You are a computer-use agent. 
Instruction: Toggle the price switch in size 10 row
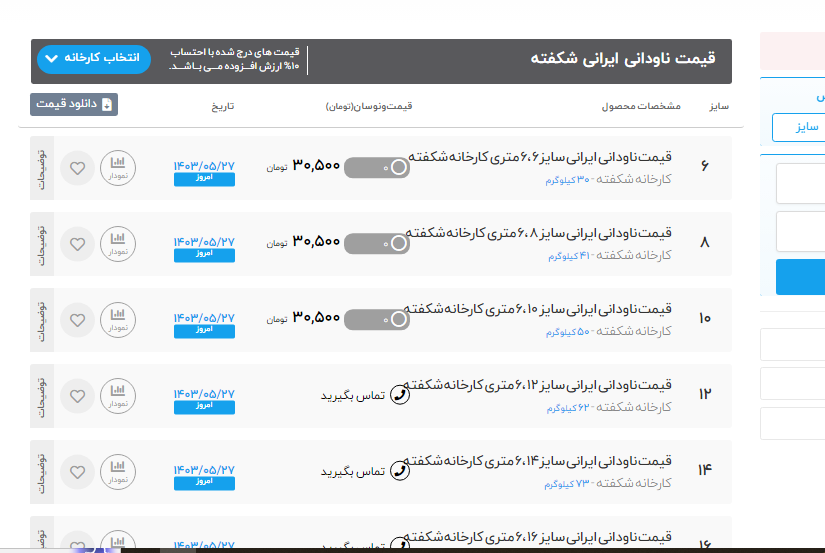pyautogui.click(x=377, y=319)
